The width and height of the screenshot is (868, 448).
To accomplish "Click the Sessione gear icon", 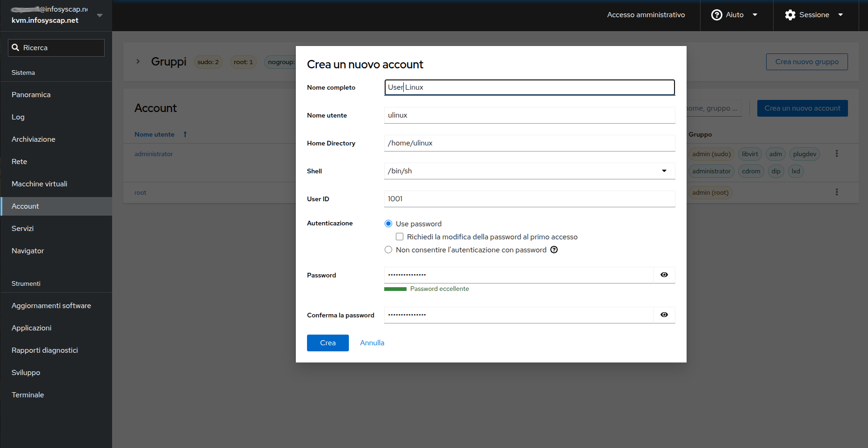I will point(790,15).
